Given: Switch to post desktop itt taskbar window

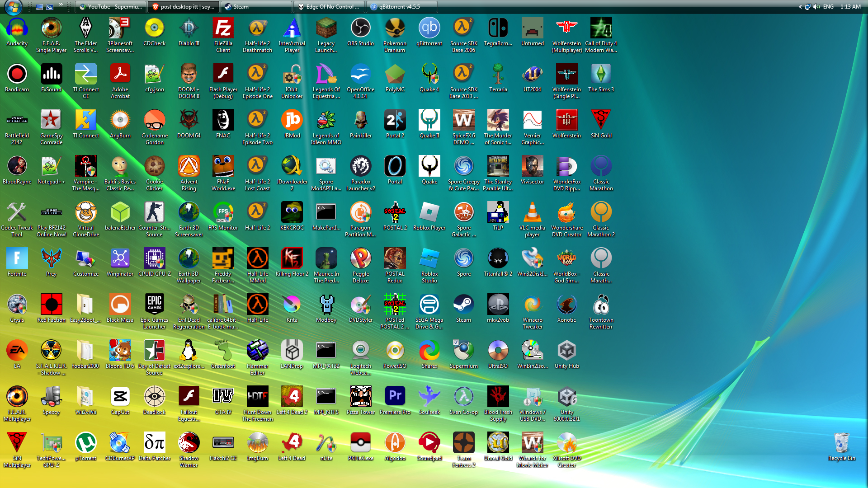Looking at the screenshot, I should tap(184, 7).
